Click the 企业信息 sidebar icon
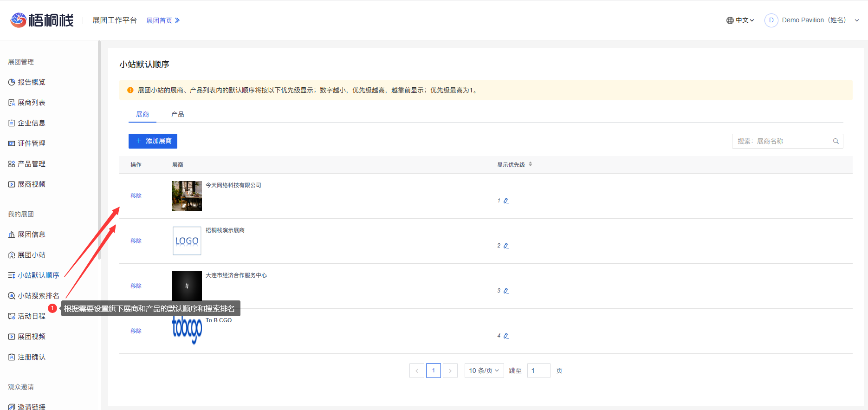The image size is (868, 410). [12, 123]
